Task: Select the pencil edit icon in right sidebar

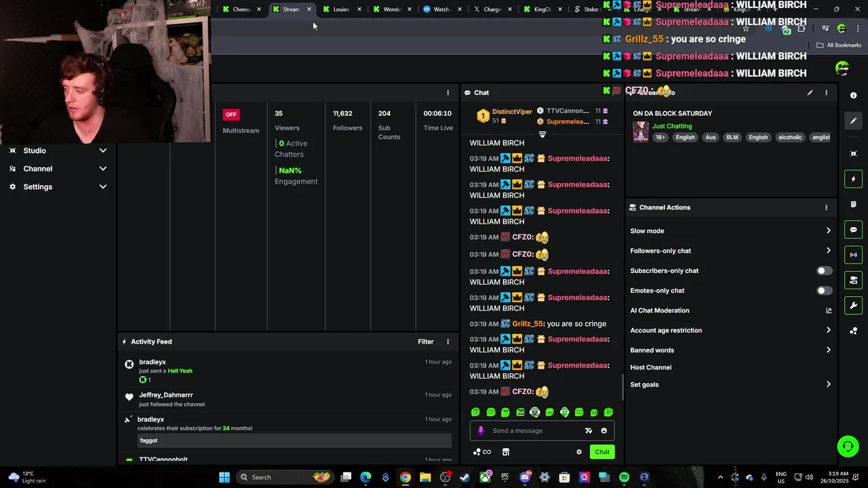Action: (853, 121)
